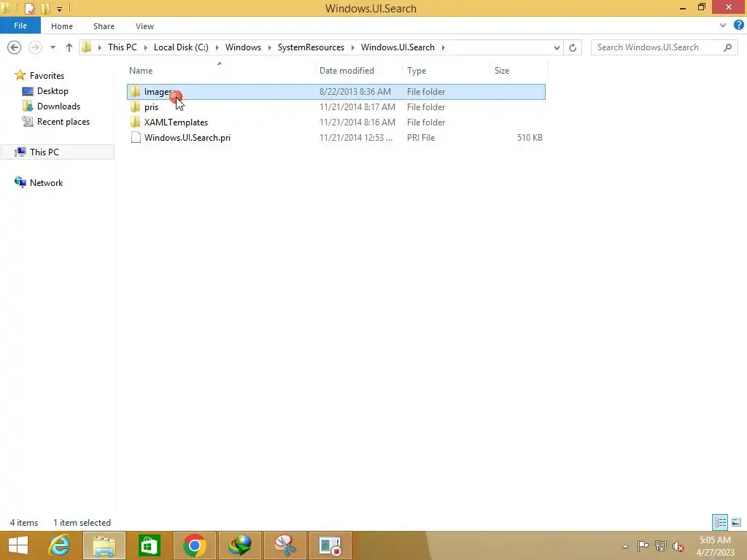This screenshot has height=560, width=747.
Task: Click SystemResources breadcrumb
Action: pyautogui.click(x=311, y=47)
